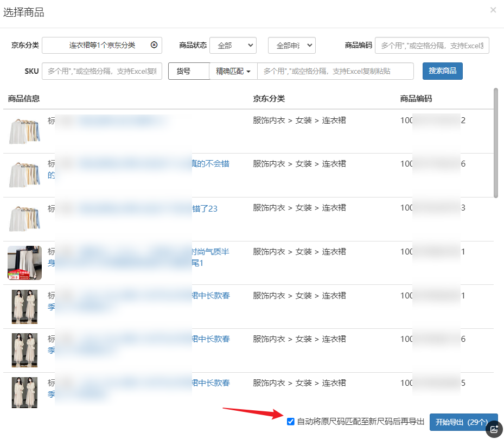Image resolution: width=504 pixels, height=439 pixels.
Task: Open the 精确匹配 match mode dropdown
Action: [233, 71]
